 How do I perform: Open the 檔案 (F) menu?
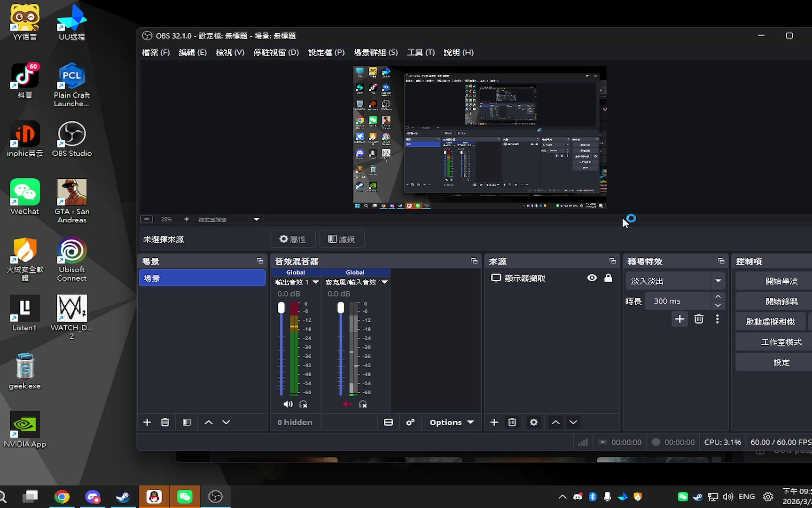tap(156, 53)
